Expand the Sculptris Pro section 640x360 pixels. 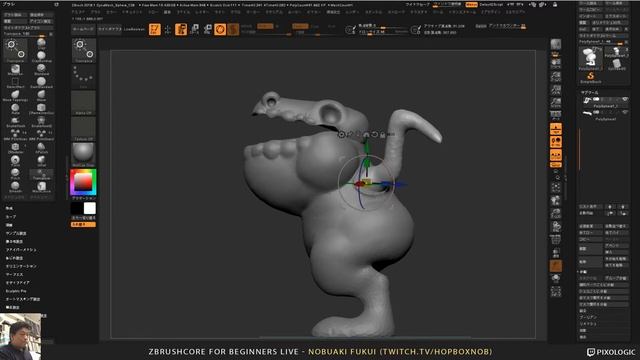click(x=16, y=291)
